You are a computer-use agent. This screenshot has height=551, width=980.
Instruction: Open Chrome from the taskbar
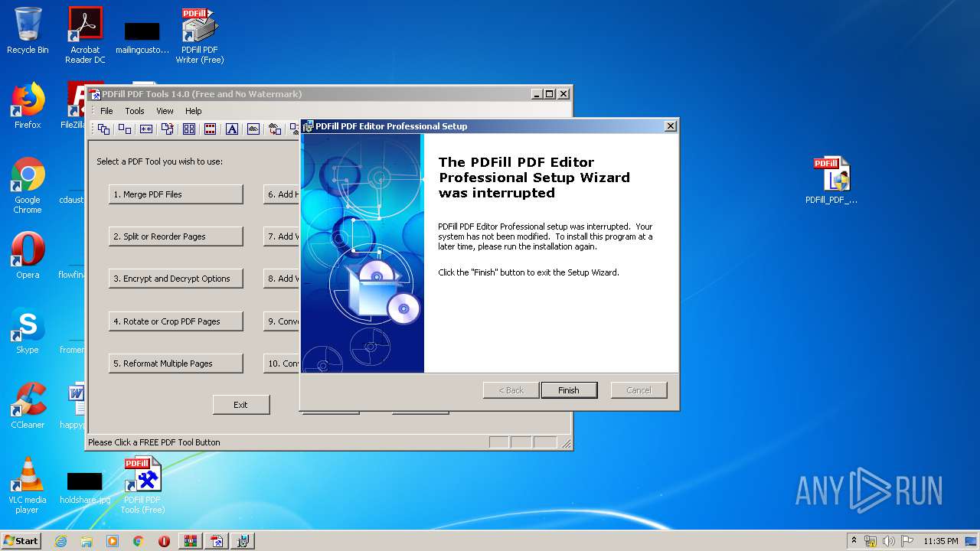click(x=139, y=541)
